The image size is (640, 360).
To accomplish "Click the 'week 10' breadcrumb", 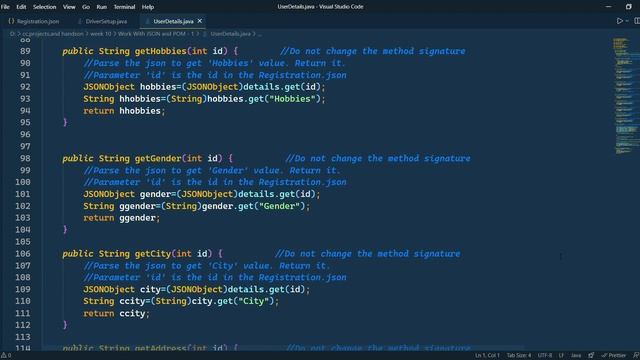I will click(100, 34).
